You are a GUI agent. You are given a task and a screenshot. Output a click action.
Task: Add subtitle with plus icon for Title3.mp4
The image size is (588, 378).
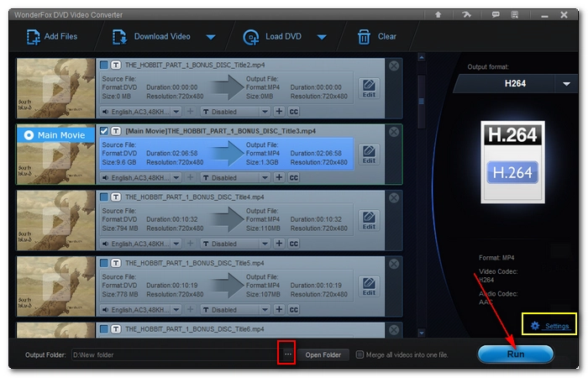click(279, 177)
